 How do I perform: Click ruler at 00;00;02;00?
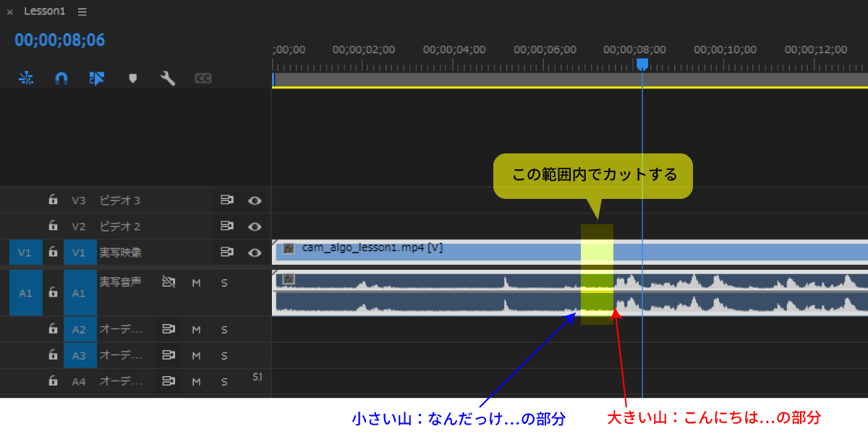[364, 50]
